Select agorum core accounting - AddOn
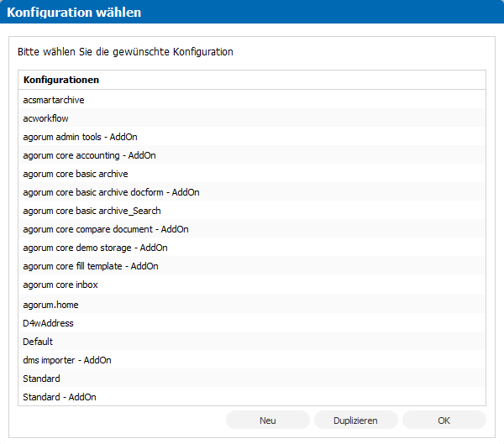 click(252, 154)
